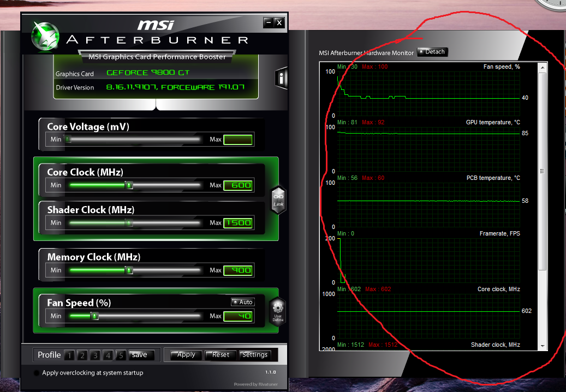Click the Fan speed graph
The width and height of the screenshot is (566, 392).
[x=428, y=93]
